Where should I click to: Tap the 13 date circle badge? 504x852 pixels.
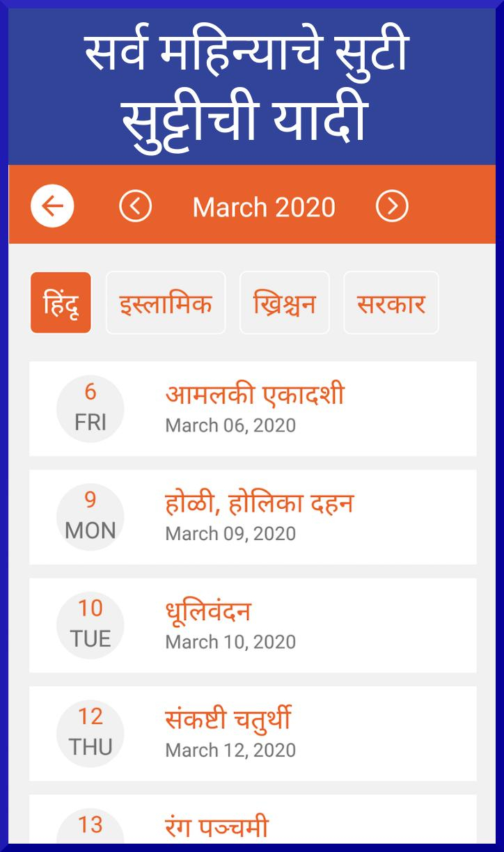[x=90, y=827]
